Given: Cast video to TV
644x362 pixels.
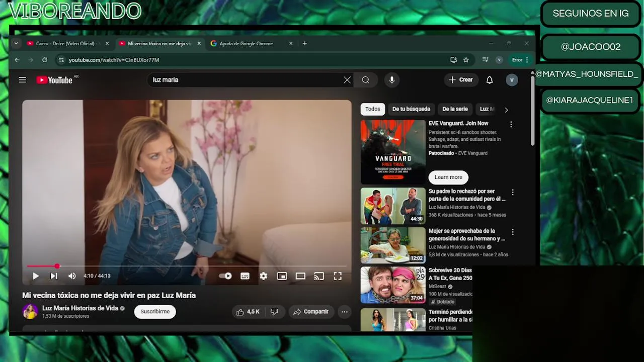Looking at the screenshot, I should pos(319,276).
